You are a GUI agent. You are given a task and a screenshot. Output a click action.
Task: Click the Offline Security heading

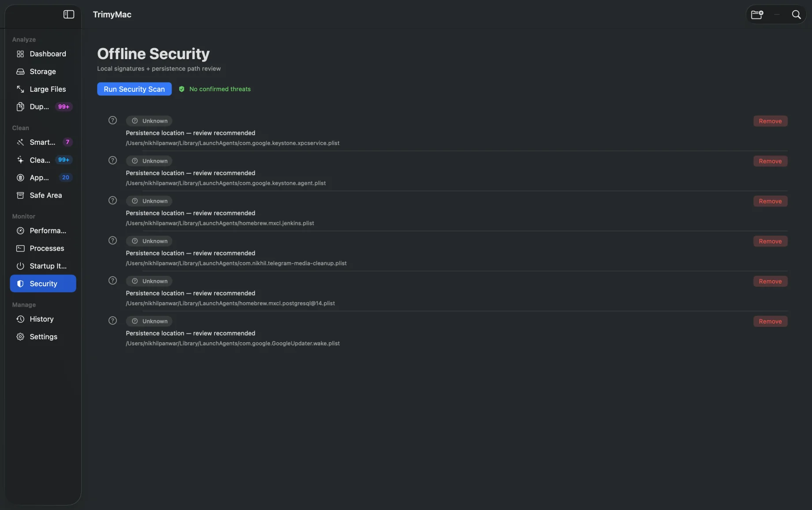(153, 54)
